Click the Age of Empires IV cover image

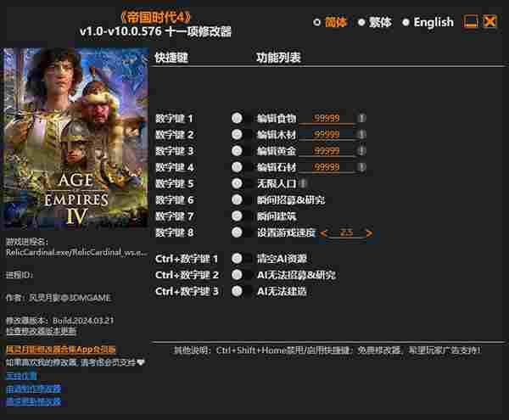(76, 138)
